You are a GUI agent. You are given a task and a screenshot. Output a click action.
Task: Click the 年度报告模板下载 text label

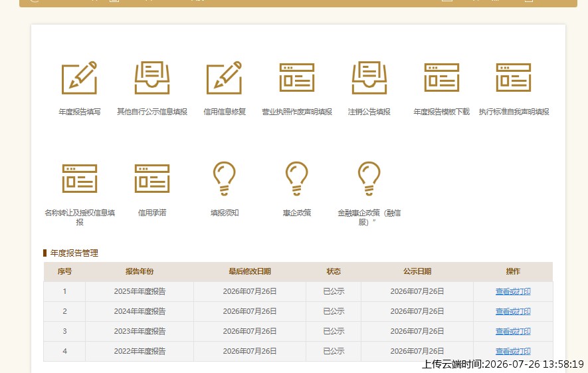[441, 112]
